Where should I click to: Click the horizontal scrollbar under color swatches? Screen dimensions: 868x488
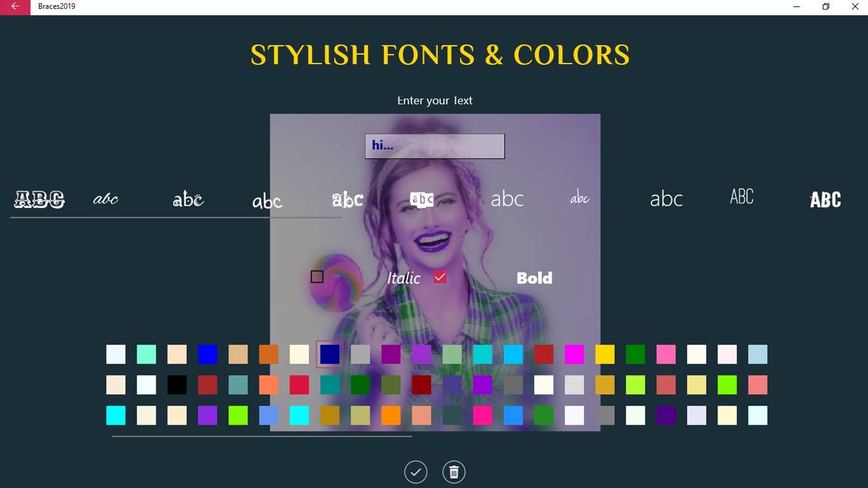click(x=262, y=437)
